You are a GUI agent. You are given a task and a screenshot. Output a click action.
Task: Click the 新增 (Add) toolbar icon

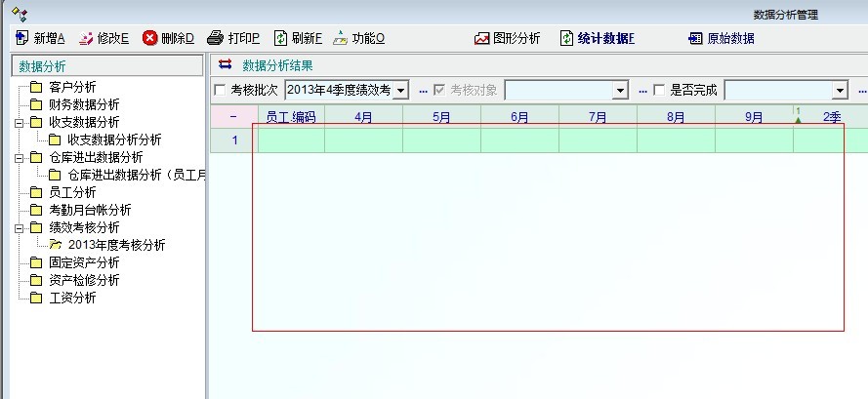pyautogui.click(x=22, y=39)
